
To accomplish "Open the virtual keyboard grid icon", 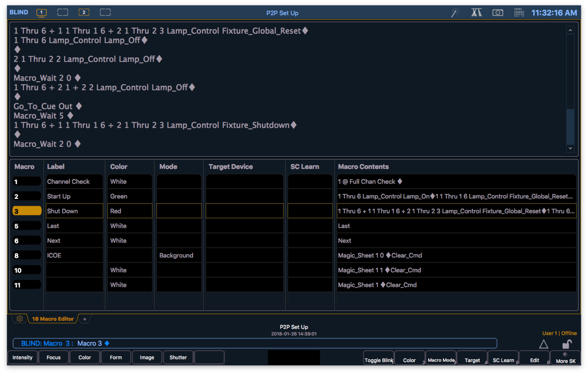I will coord(519,12).
